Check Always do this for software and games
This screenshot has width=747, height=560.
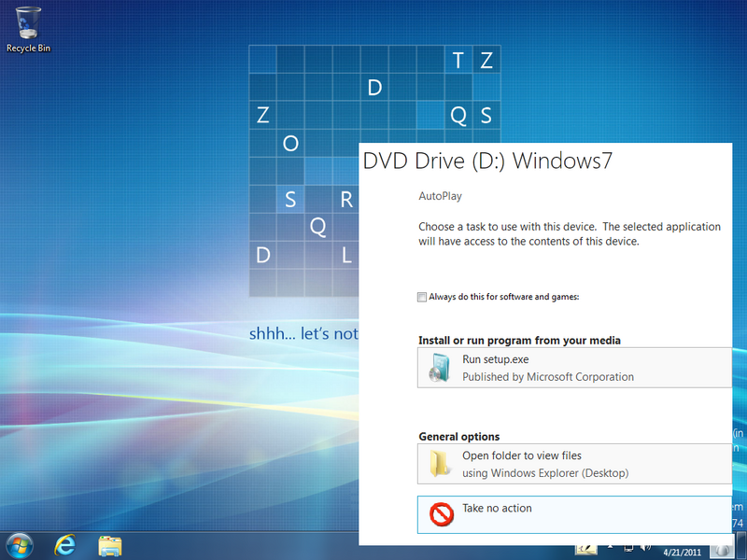pos(422,297)
